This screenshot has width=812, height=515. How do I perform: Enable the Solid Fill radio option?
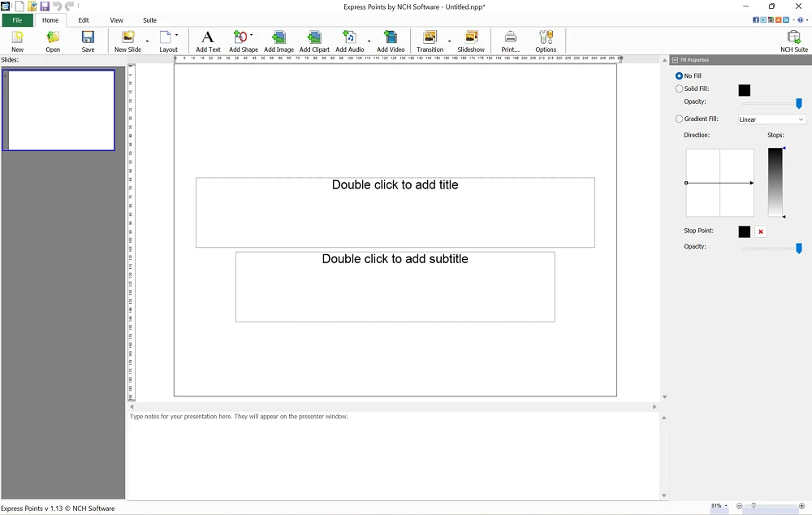[680, 89]
